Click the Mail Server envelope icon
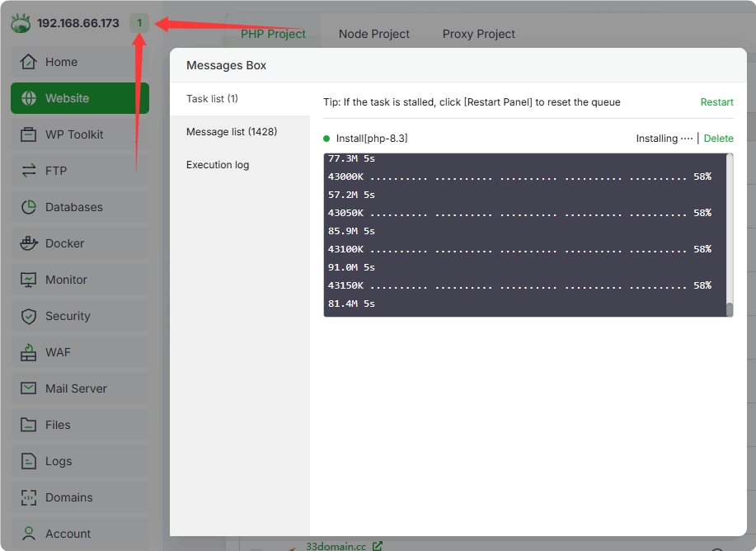The image size is (756, 551). 29,388
